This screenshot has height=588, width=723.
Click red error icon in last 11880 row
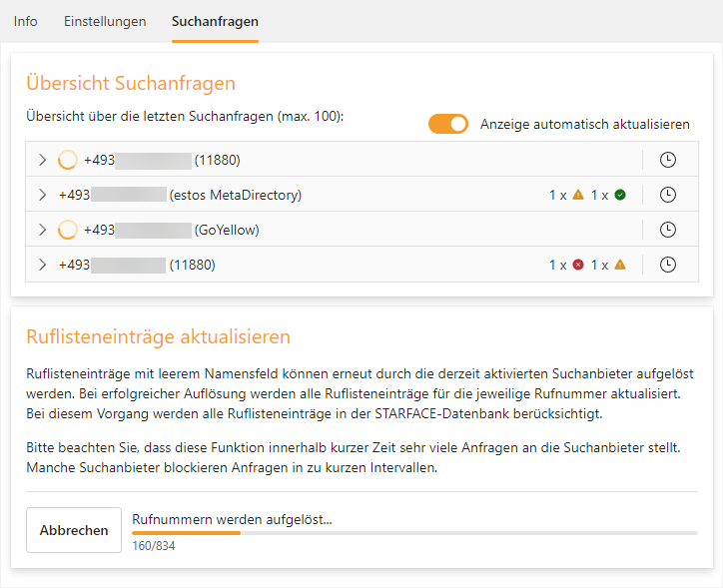click(x=578, y=265)
